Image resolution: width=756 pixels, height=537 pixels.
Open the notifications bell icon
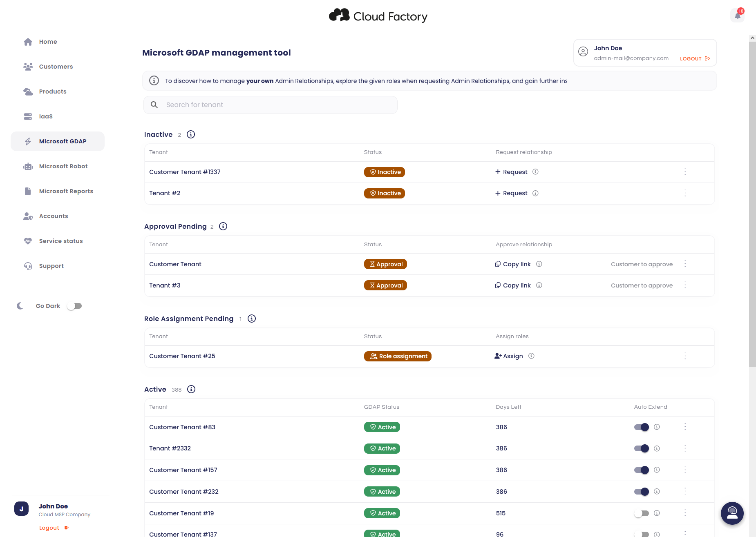point(737,16)
